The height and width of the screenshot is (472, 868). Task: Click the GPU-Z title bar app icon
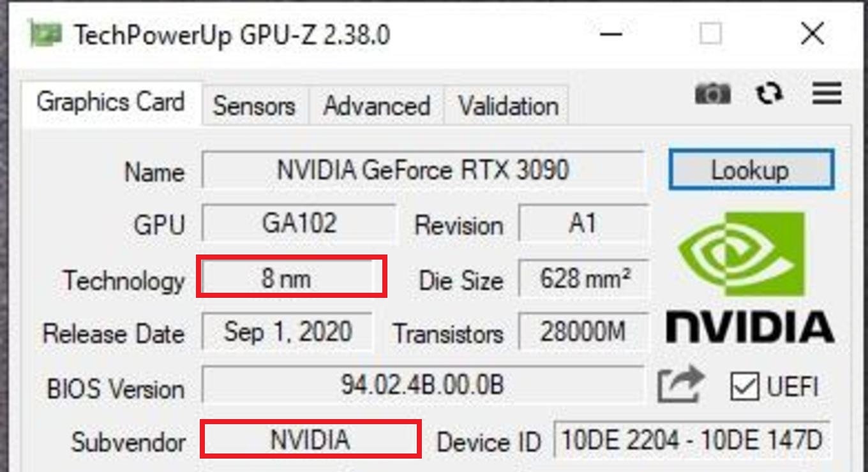(x=45, y=34)
